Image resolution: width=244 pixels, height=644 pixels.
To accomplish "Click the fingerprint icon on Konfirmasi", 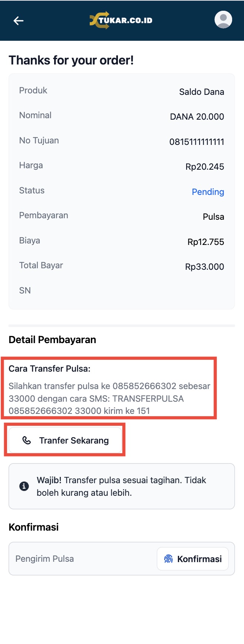I will tap(169, 559).
